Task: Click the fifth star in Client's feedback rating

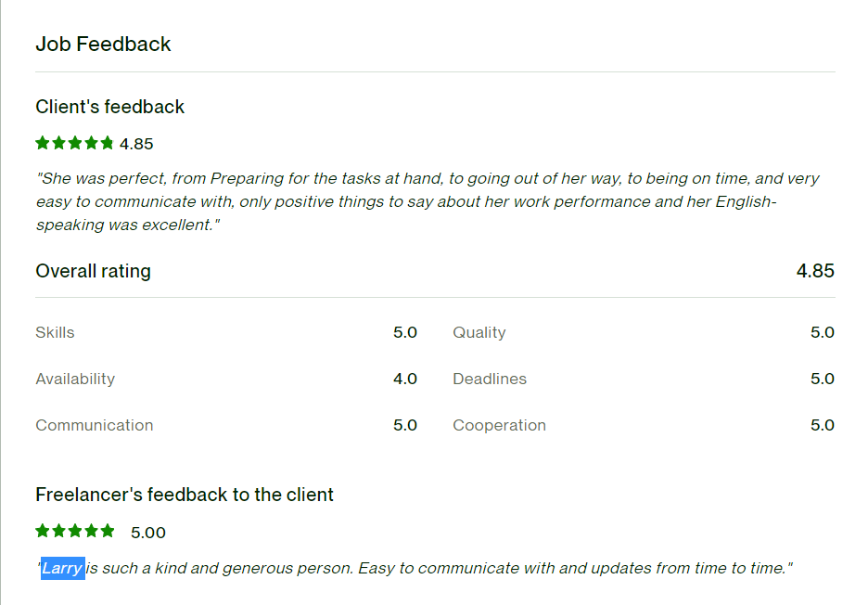Action: (107, 143)
